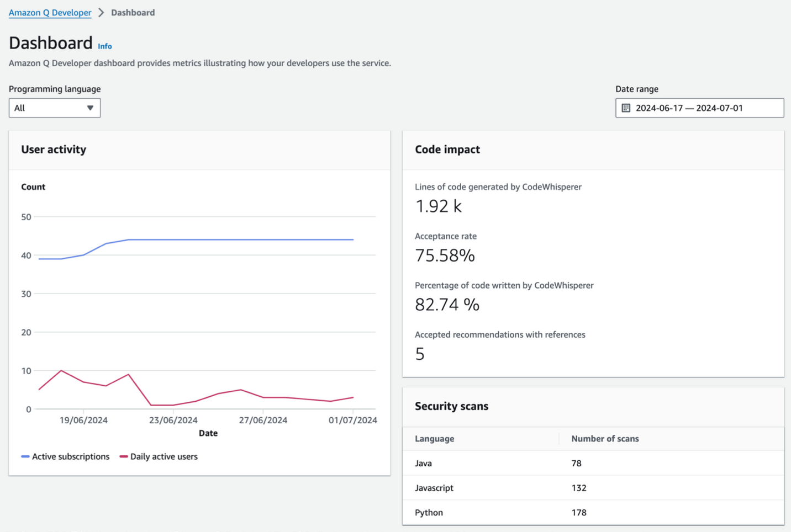791x532 pixels.
Task: Click the 01/07/2024 date axis label
Action: [x=352, y=420]
